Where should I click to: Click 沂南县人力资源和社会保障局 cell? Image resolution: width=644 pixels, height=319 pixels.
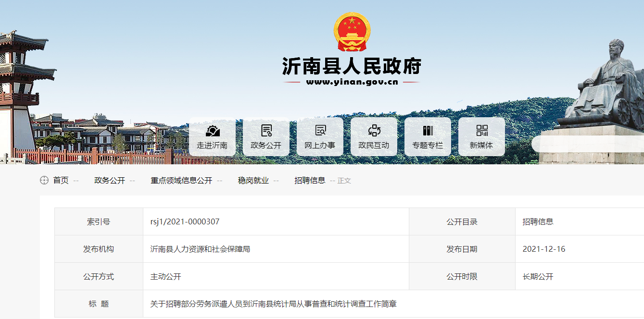coord(276,249)
